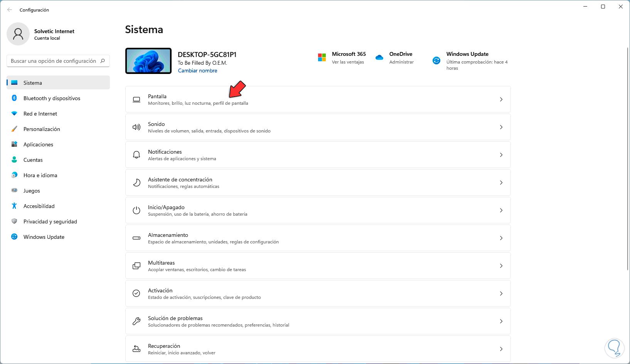Open Juegos section

click(x=58, y=191)
